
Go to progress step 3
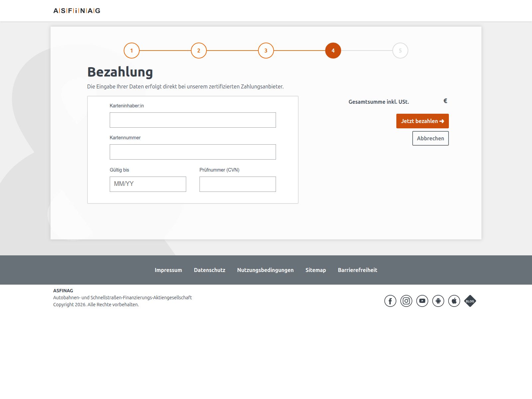pyautogui.click(x=266, y=51)
